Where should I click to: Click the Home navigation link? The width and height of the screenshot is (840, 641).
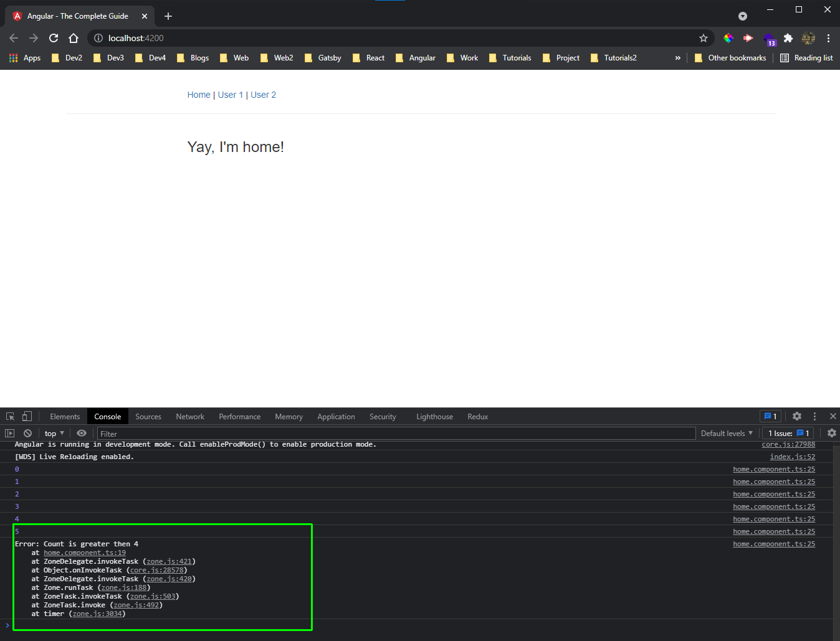(x=199, y=95)
